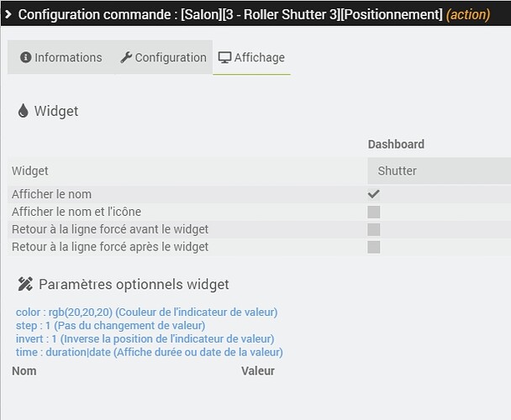The width and height of the screenshot is (511, 420).
Task: Switch to the Informations tab
Action: click(x=61, y=58)
